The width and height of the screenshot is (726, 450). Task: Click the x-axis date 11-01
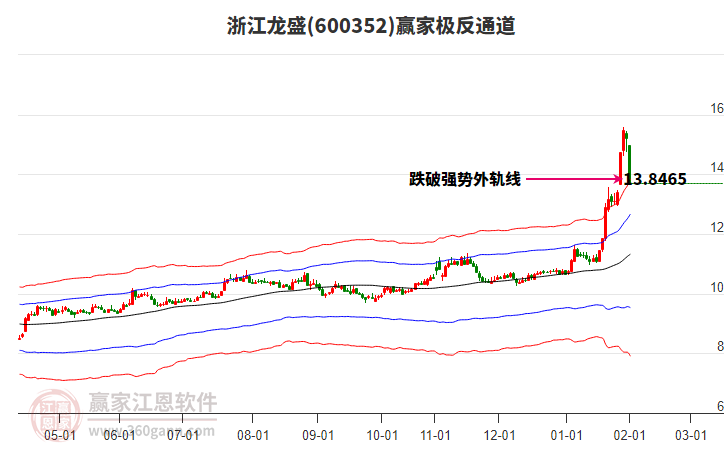tap(435, 435)
